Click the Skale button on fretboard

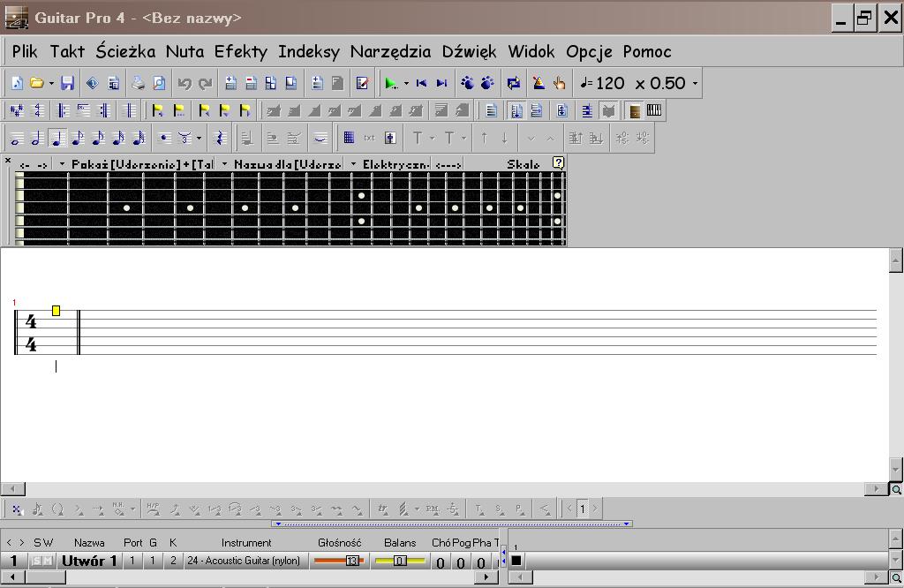pos(524,164)
